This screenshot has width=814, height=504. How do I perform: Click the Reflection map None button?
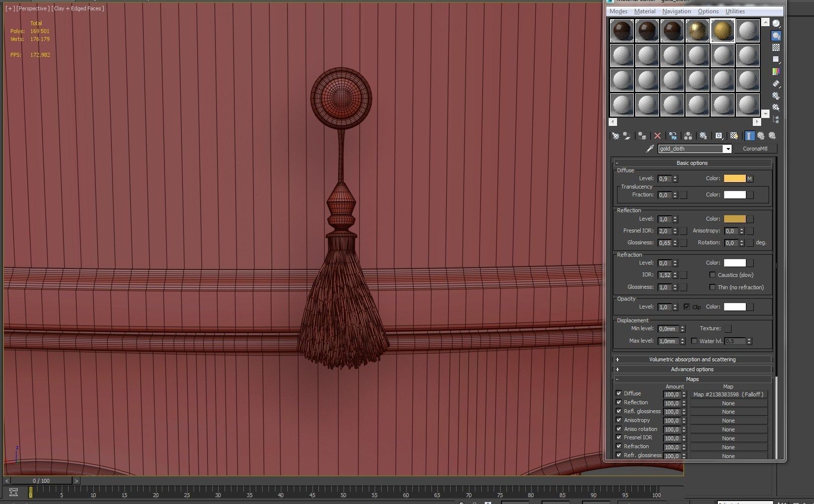(x=728, y=403)
